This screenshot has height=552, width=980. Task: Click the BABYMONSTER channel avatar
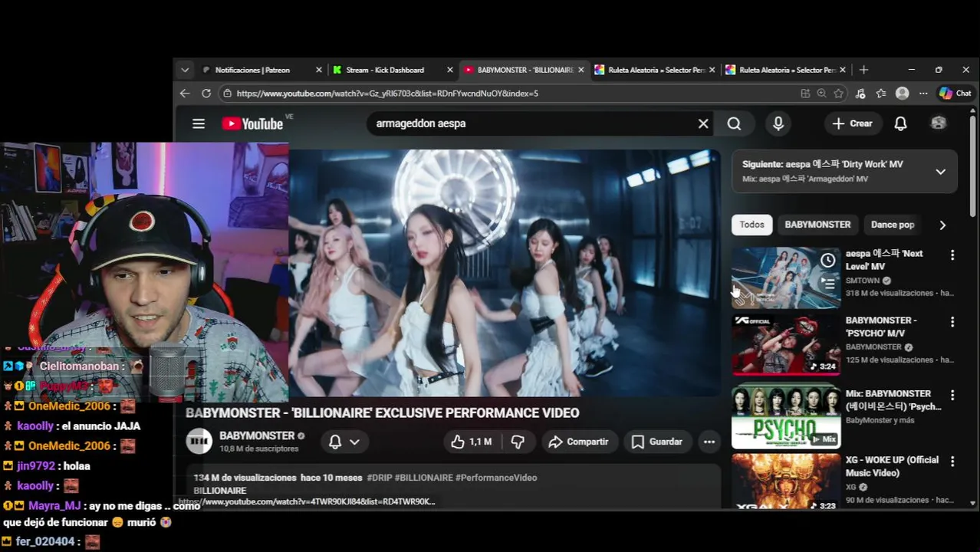tap(199, 442)
